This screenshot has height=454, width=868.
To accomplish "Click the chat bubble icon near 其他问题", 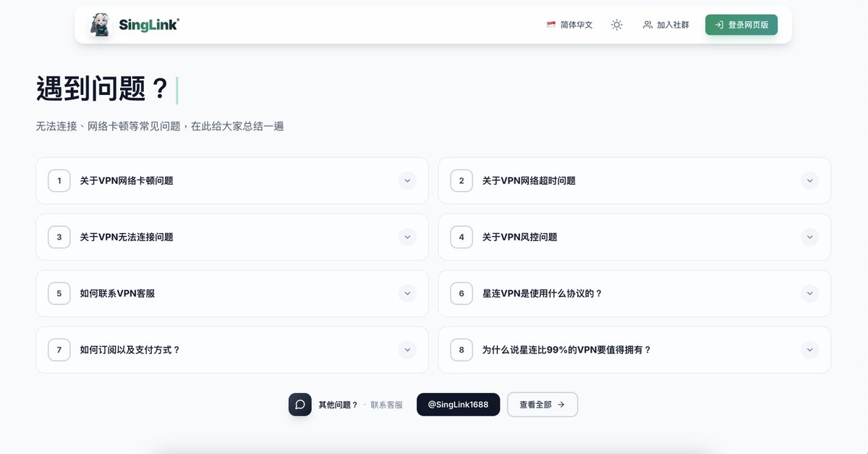I will click(300, 404).
